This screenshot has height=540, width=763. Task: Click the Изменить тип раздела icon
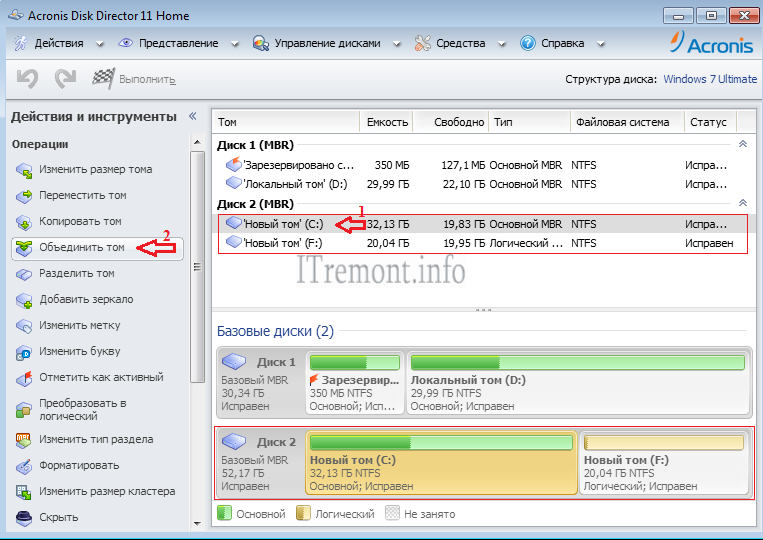[x=24, y=440]
